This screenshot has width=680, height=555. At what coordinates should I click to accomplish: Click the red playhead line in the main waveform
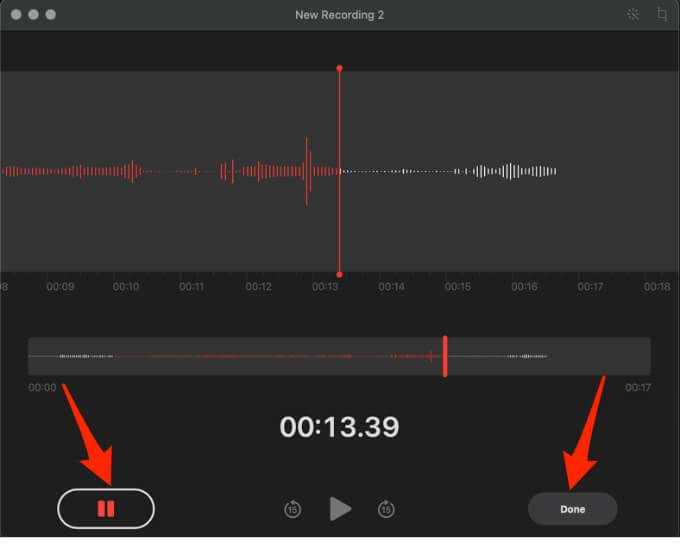[340, 171]
